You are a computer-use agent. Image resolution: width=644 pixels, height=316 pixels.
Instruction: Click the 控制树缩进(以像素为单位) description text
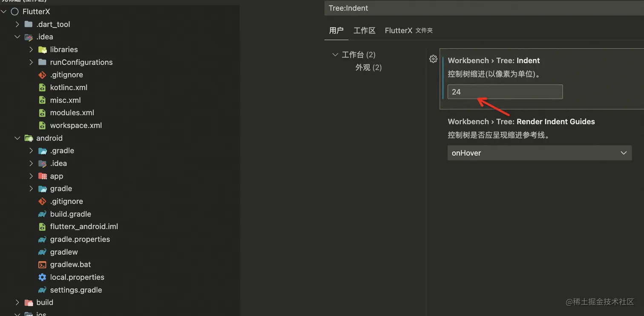point(494,74)
